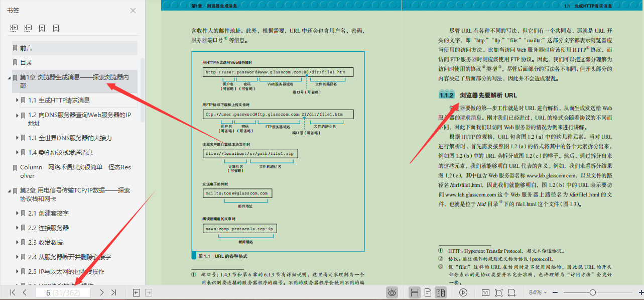
Task: Toggle single page view mode
Action: click(428, 292)
